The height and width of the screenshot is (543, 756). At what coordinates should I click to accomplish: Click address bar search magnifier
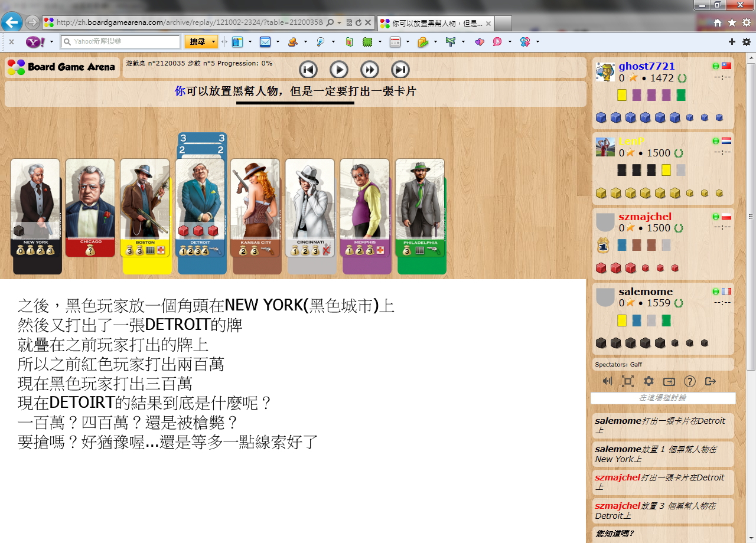coord(330,22)
